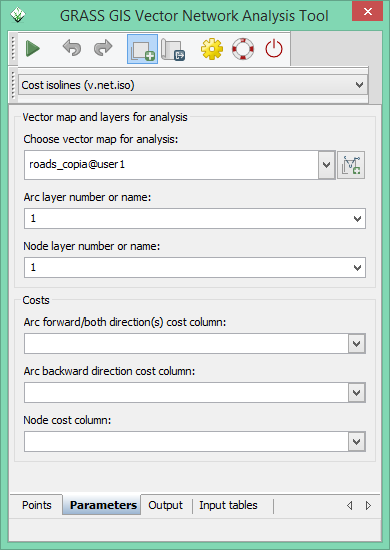Screen dimensions: 390x550
Task: Click the add vector map icon beside roads_copia
Action: 351,165
